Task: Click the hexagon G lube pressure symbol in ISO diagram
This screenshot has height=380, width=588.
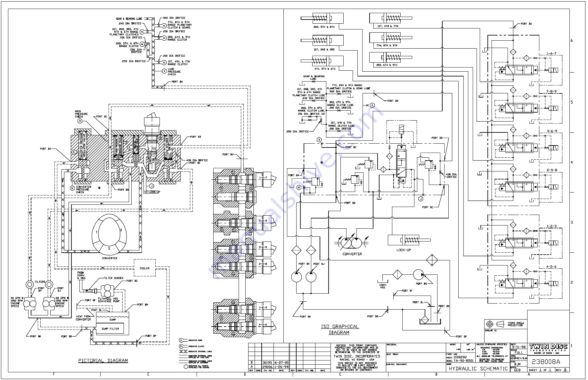Action: [372, 105]
